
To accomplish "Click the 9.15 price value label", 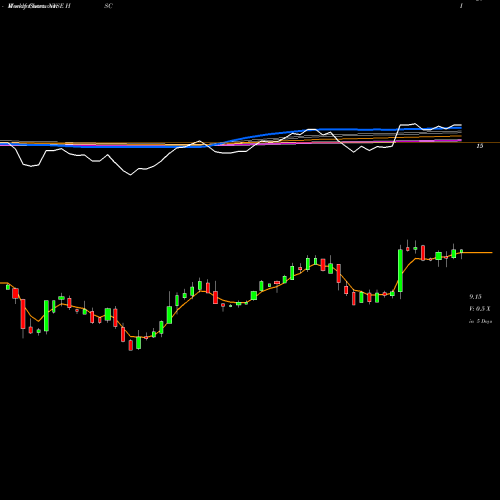I will (475, 296).
